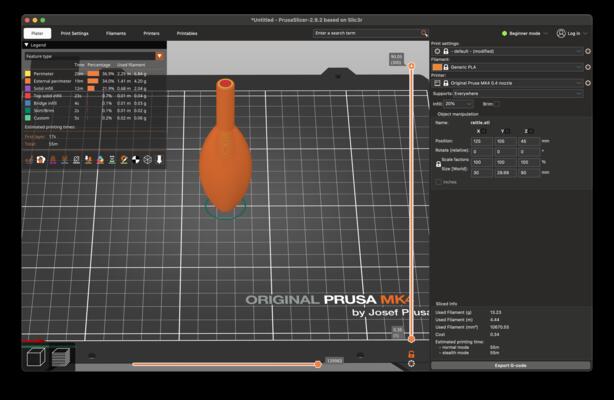Viewport: 614px width, 400px height.
Task: Toggle the scale factors proportional lock
Action: click(438, 165)
